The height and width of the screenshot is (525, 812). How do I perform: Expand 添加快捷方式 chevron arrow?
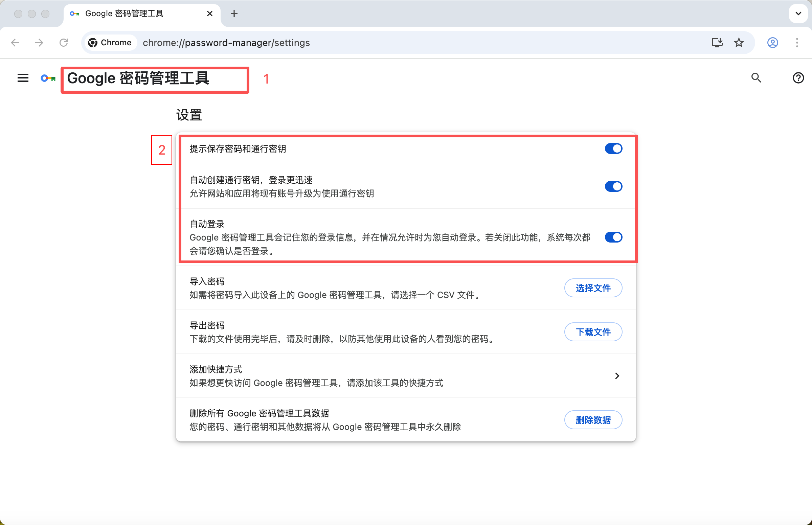tap(617, 376)
